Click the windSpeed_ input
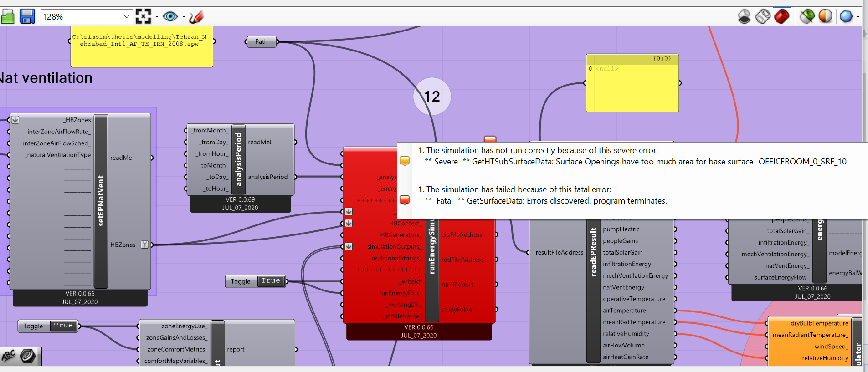This screenshot has height=372, width=868. [831, 347]
